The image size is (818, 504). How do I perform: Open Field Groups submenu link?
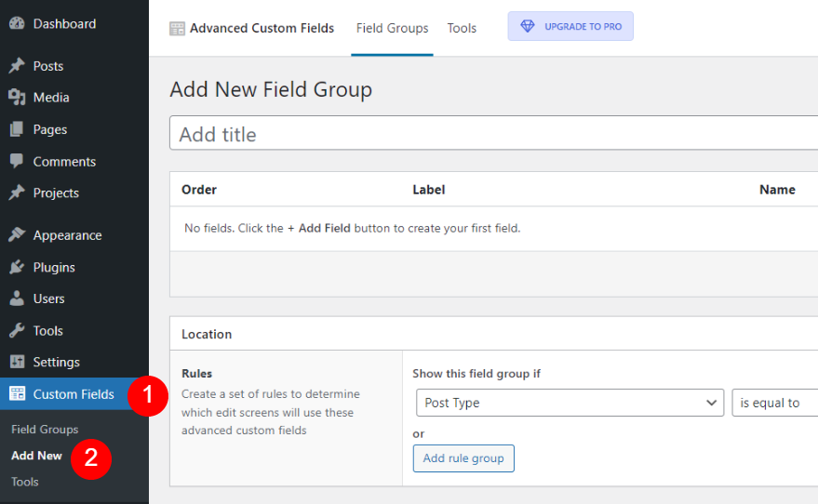[45, 430]
